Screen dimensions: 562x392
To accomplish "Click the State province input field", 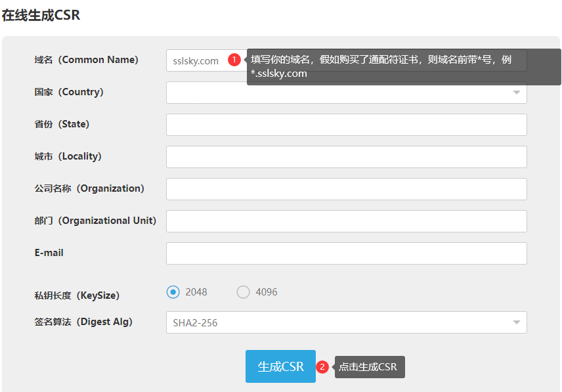I will (346, 125).
